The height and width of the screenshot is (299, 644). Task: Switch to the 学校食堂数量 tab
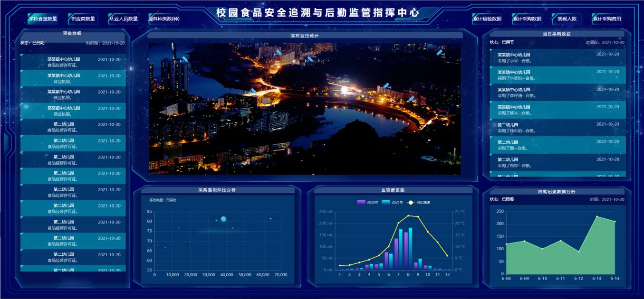(43, 19)
